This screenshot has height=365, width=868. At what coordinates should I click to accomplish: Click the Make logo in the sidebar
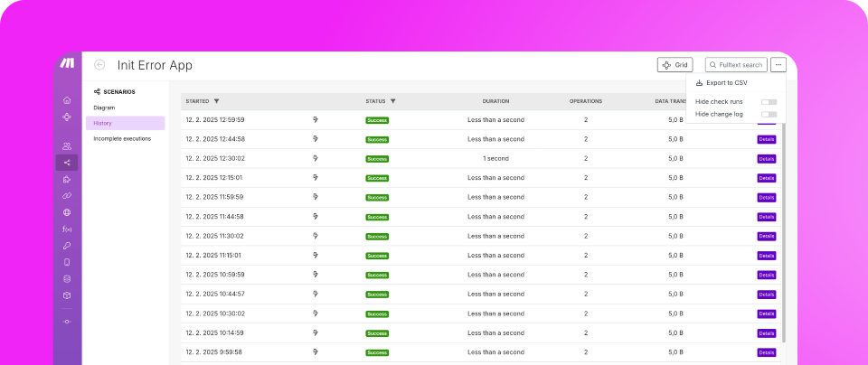[x=67, y=63]
